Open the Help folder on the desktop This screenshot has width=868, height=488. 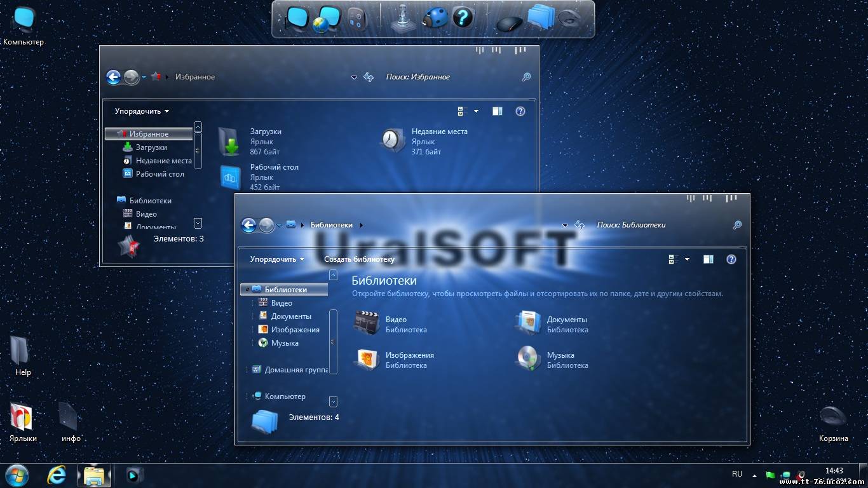(x=22, y=355)
